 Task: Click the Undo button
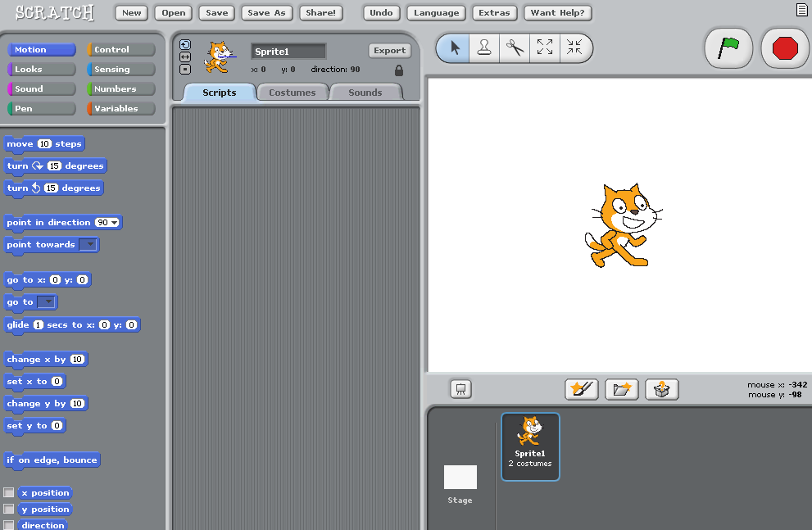pos(381,13)
